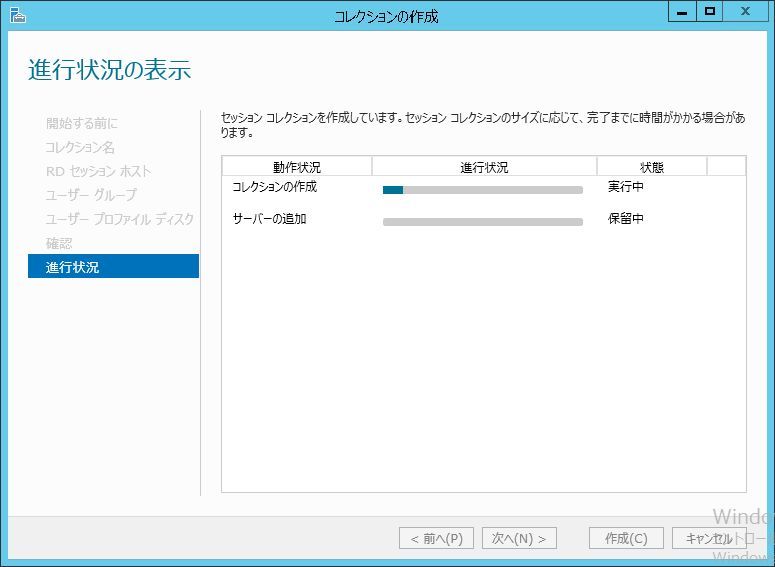This screenshot has height=567, width=775.
Task: Click the 動作状況 column header
Action: [x=297, y=167]
